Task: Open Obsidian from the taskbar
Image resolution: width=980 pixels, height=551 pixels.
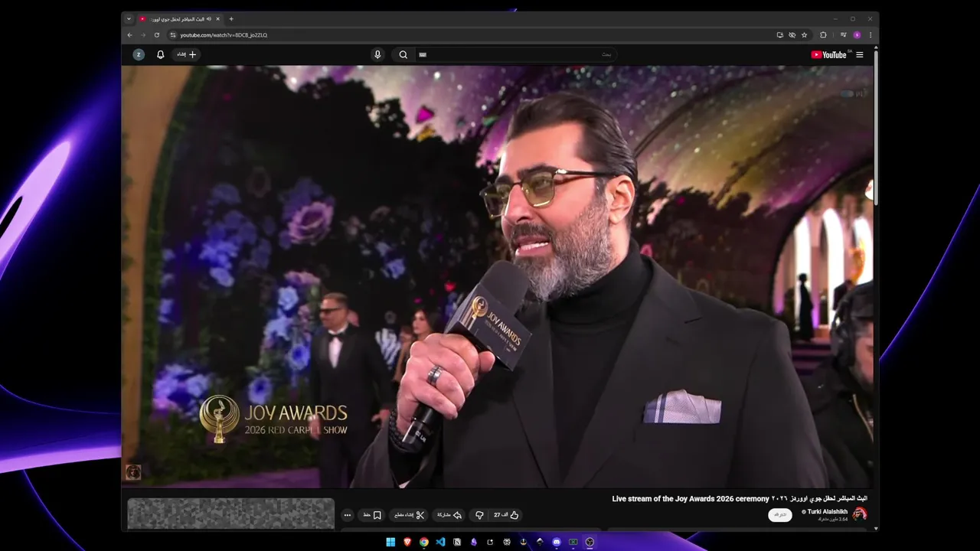Action: tap(474, 542)
